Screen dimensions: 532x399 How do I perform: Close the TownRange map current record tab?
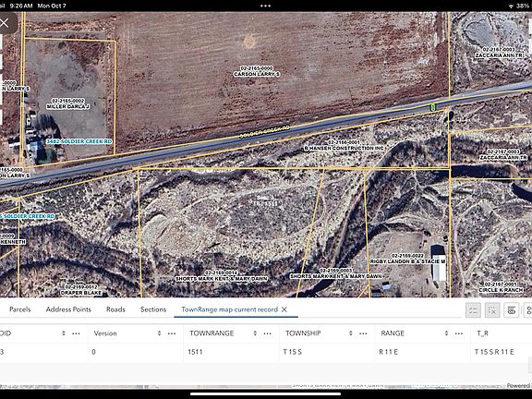point(284,309)
